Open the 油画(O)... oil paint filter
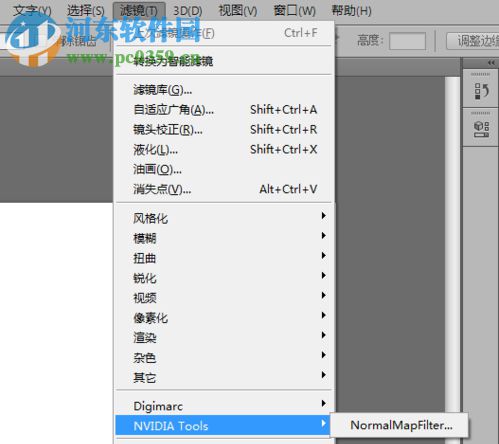The width and height of the screenshot is (499, 444). coord(223,169)
